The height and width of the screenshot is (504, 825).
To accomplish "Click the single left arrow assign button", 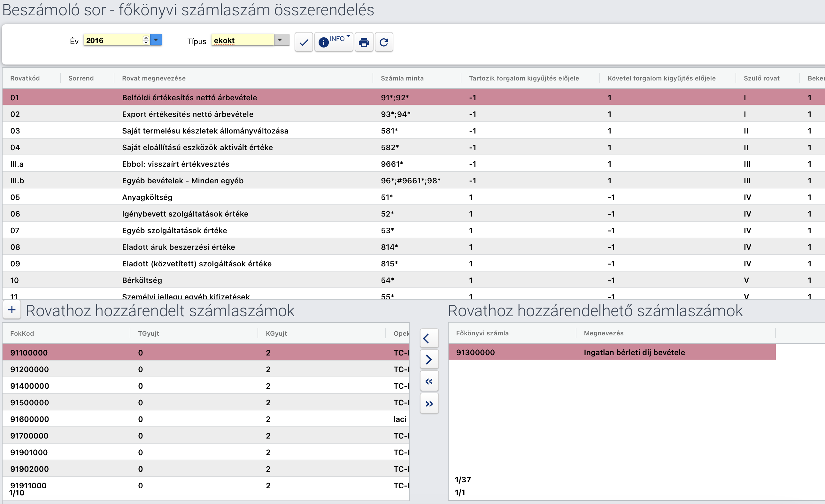I will click(x=429, y=338).
